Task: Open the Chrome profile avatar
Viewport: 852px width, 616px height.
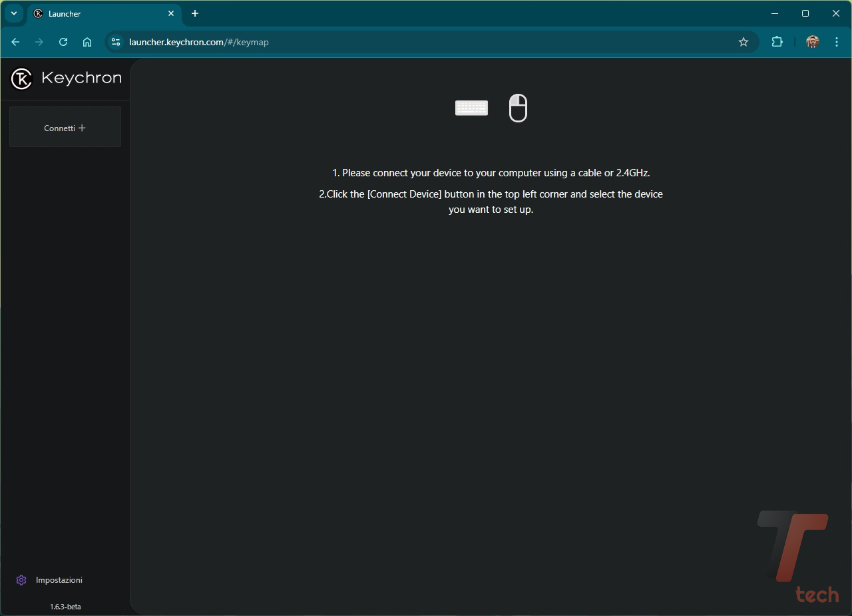Action: click(812, 42)
